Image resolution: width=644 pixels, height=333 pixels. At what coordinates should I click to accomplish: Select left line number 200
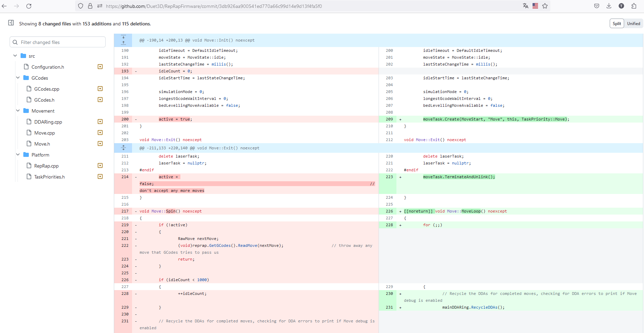click(x=125, y=119)
